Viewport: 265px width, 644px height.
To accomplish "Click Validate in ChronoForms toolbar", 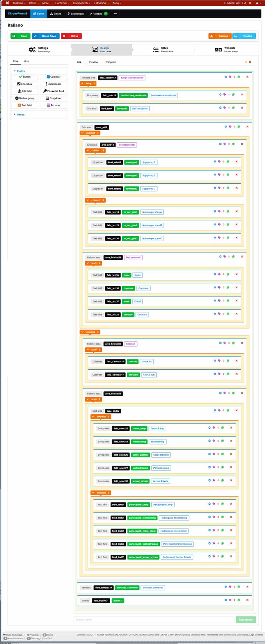I will tap(98, 14).
